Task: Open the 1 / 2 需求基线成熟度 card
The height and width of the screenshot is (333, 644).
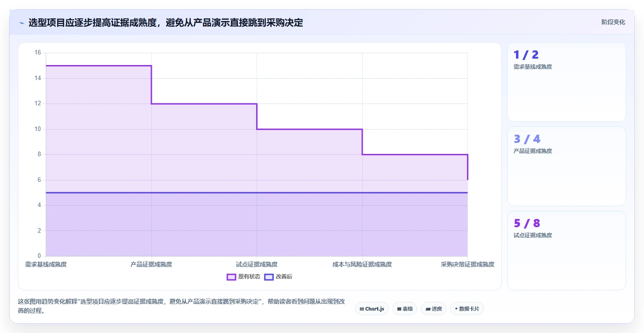Action: 567,82
